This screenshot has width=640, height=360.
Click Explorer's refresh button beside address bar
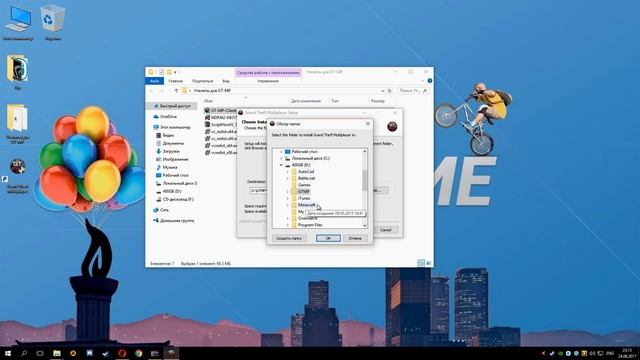389,91
